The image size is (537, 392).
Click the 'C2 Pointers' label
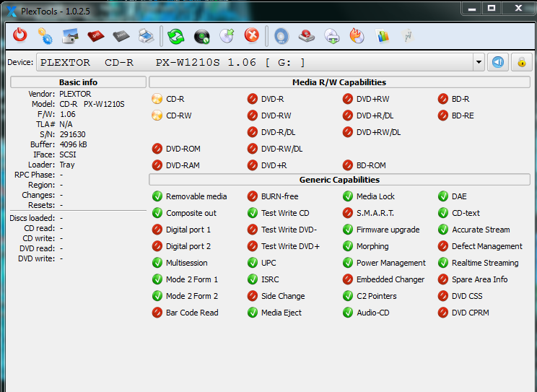(377, 296)
